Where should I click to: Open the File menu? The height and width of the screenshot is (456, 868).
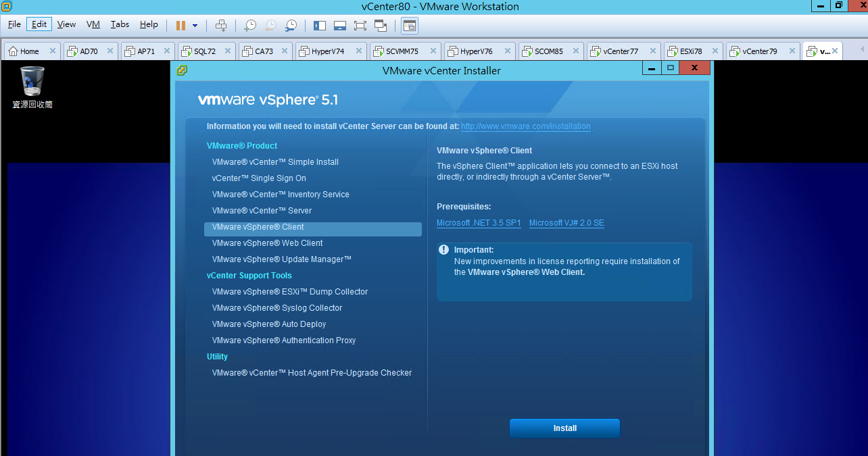14,24
